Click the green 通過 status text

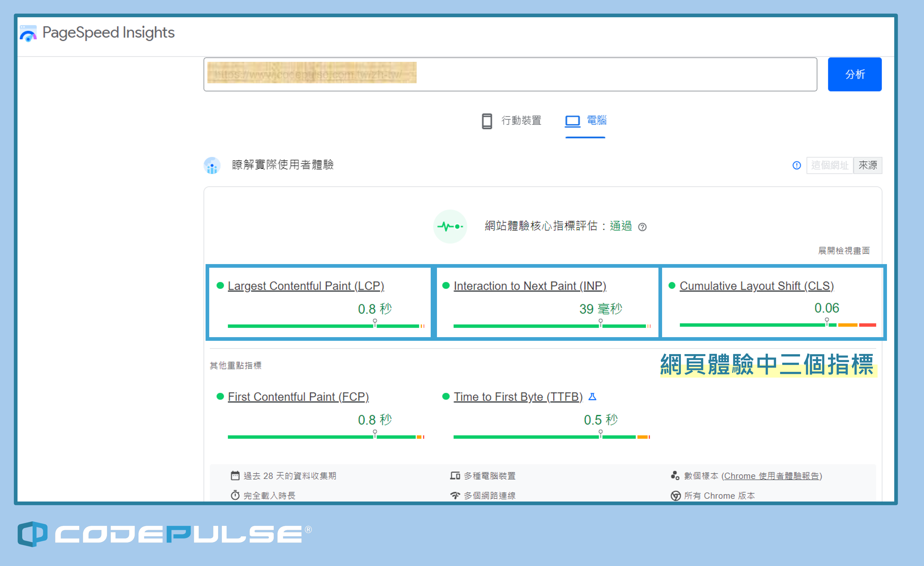point(621,226)
